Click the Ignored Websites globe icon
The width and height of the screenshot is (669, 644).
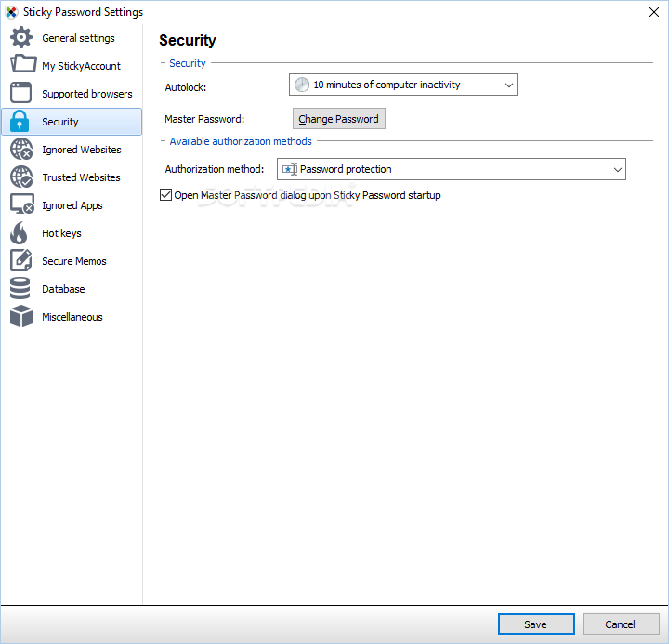pos(21,149)
